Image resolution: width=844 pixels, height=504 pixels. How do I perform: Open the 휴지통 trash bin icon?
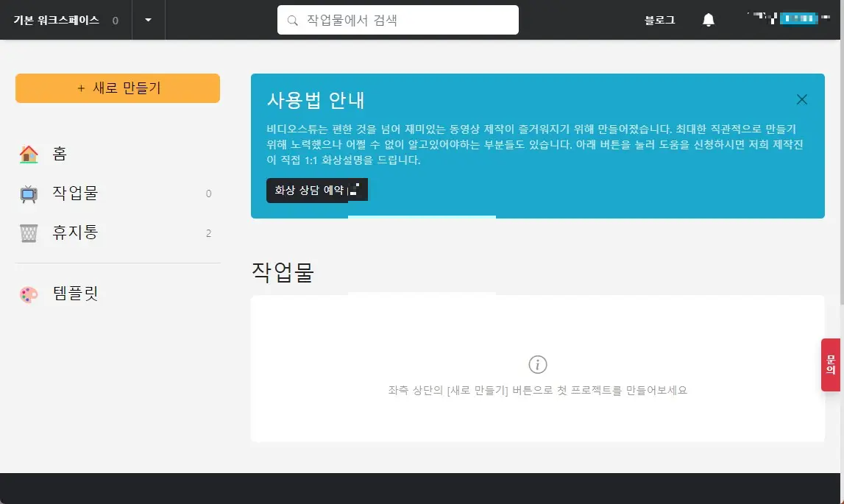pyautogui.click(x=29, y=233)
